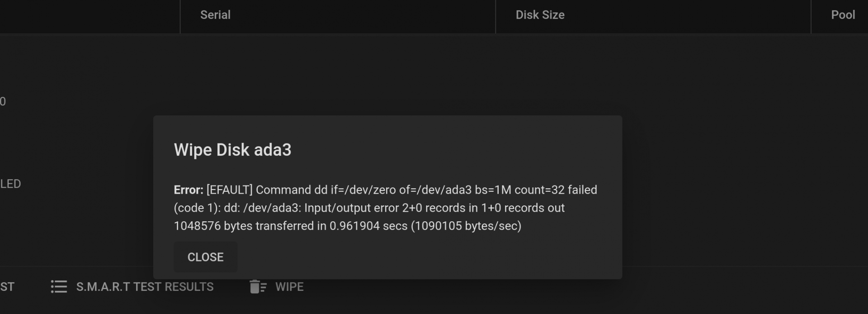Click the S.M.A.R.T test results list icon
The image size is (868, 314).
59,286
